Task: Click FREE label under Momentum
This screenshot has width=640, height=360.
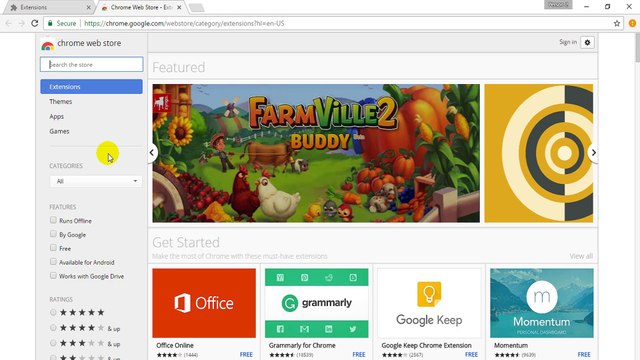Action: tap(584, 354)
